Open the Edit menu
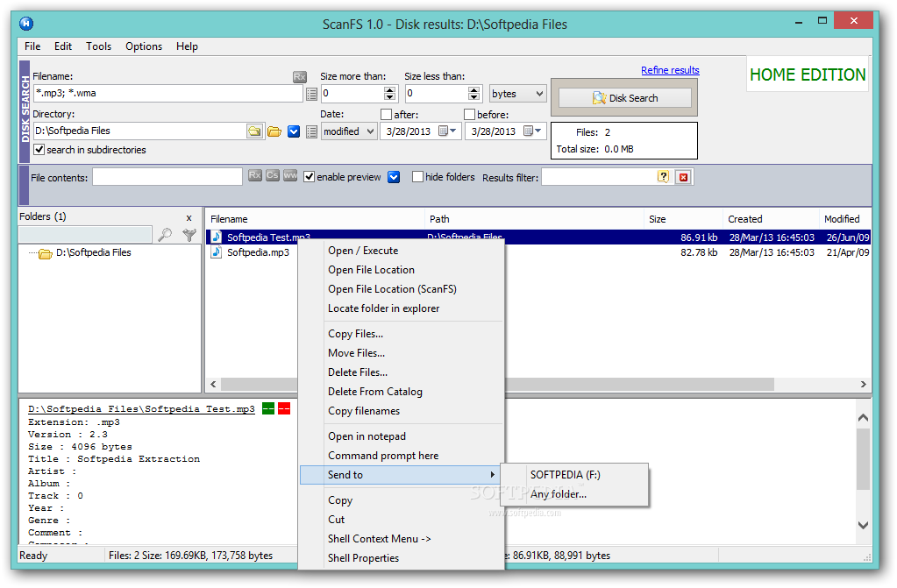Screen dimensions: 897x588 (x=63, y=46)
